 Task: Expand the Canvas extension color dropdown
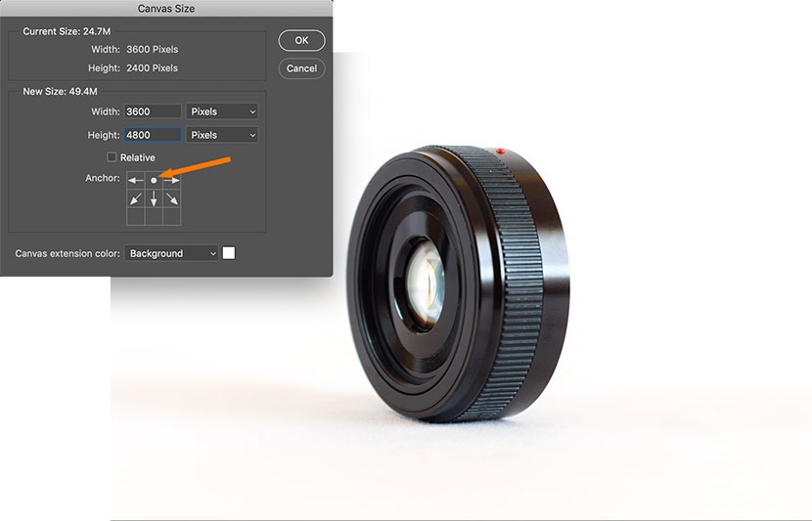pyautogui.click(x=171, y=253)
